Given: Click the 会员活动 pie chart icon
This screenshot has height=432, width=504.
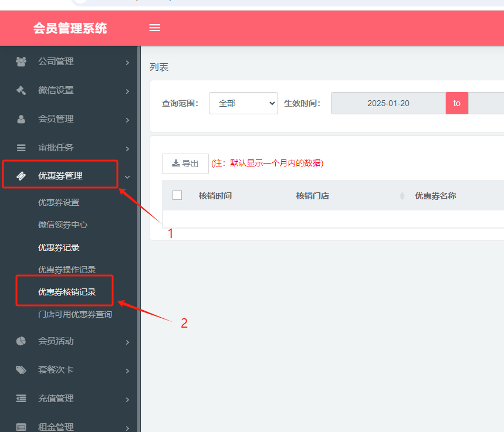Looking at the screenshot, I should point(21,341).
